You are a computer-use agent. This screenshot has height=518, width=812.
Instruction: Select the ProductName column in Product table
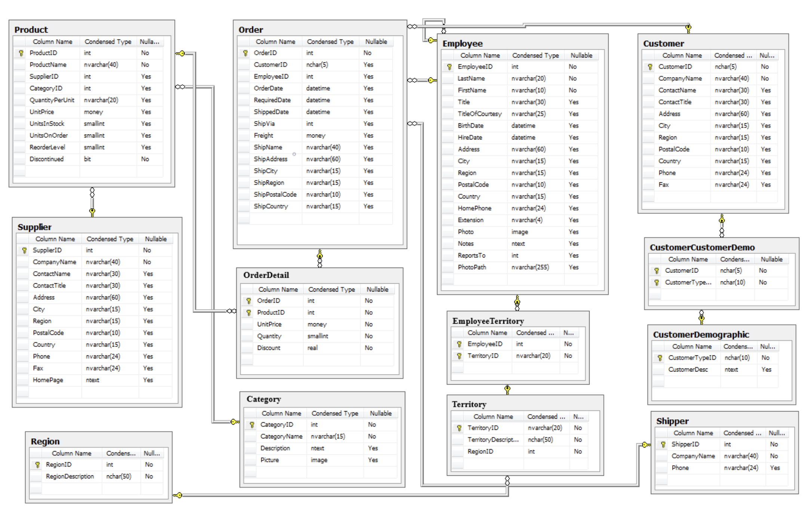click(88, 65)
